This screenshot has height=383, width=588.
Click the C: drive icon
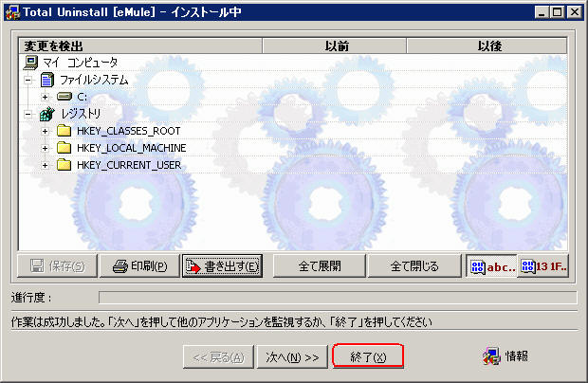tap(64, 97)
